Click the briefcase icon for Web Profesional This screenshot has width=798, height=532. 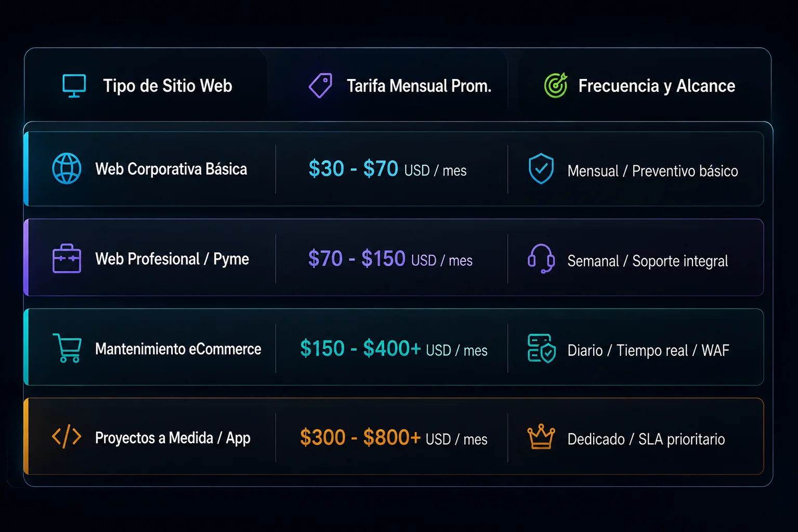point(67,258)
